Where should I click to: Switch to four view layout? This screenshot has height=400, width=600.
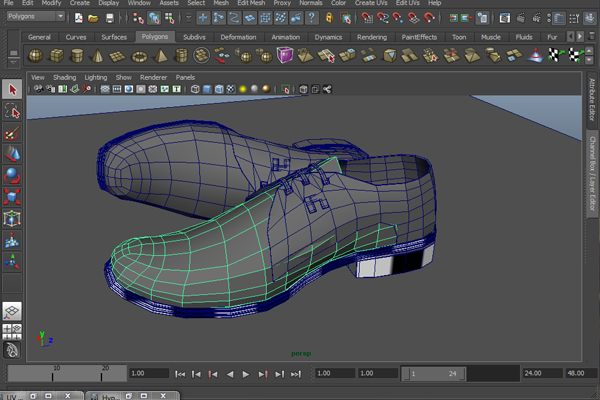(12, 332)
